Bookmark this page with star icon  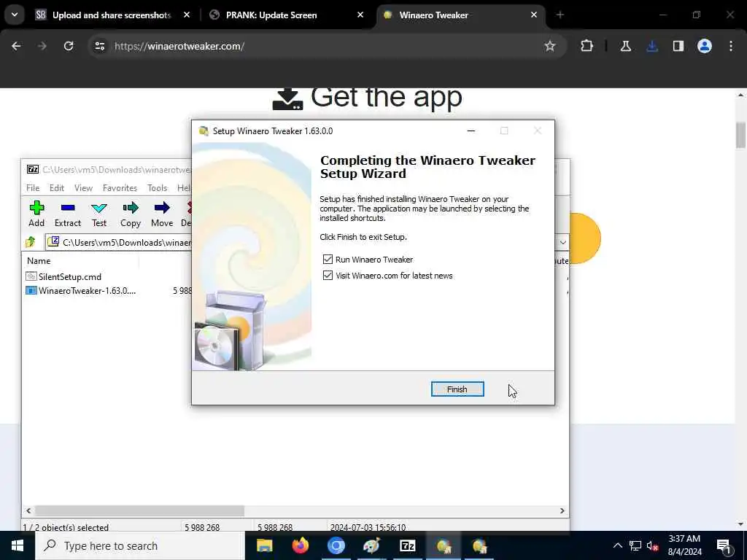tap(550, 46)
